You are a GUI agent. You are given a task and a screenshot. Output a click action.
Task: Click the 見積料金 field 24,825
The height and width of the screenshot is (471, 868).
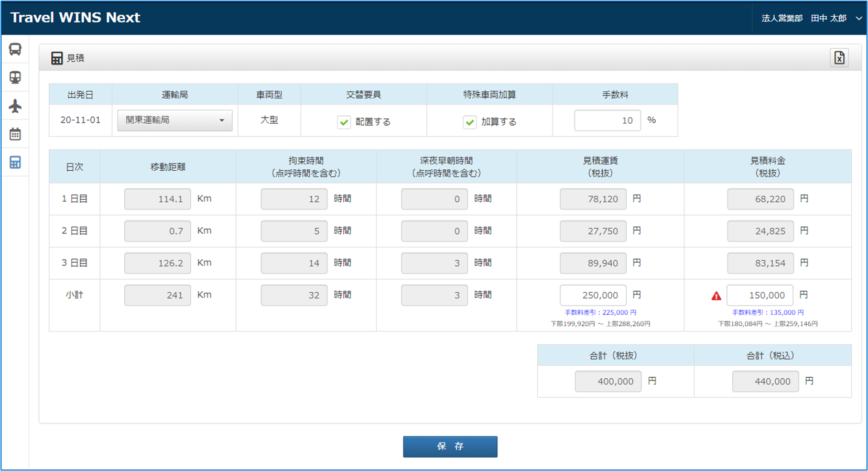[x=760, y=231]
